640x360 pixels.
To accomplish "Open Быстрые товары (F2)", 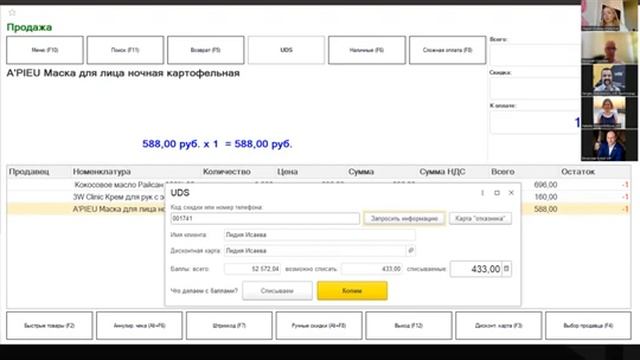I will coord(49,326).
